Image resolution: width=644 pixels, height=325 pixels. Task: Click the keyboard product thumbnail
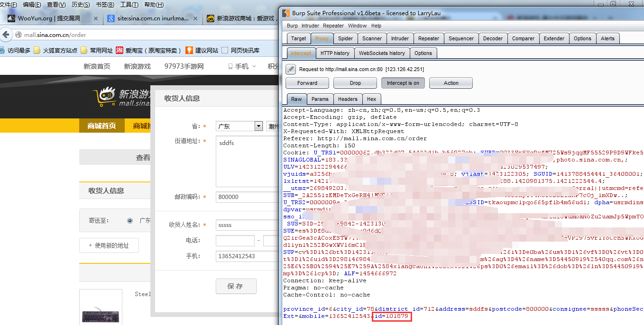(101, 307)
